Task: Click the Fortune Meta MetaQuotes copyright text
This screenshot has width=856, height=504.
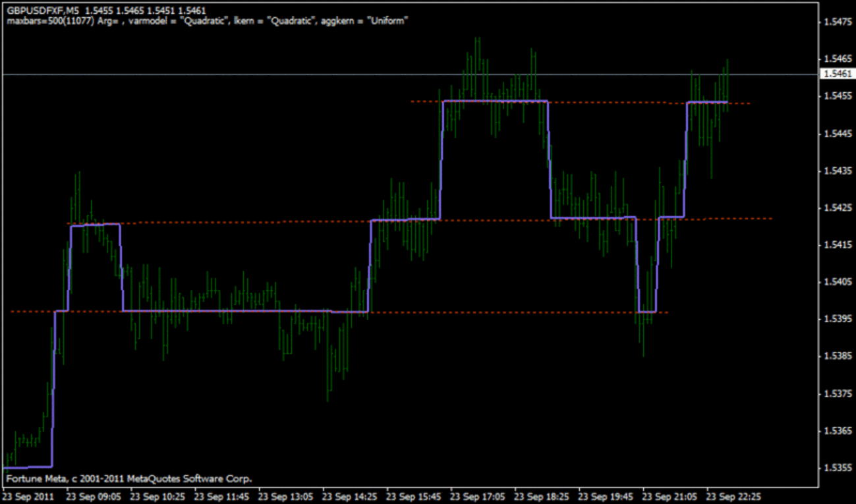Action: point(129,479)
